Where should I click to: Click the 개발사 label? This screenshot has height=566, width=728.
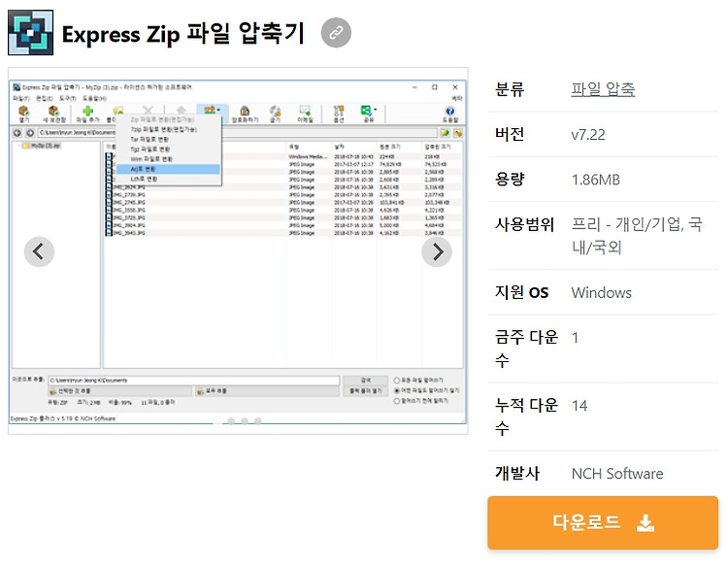click(516, 473)
